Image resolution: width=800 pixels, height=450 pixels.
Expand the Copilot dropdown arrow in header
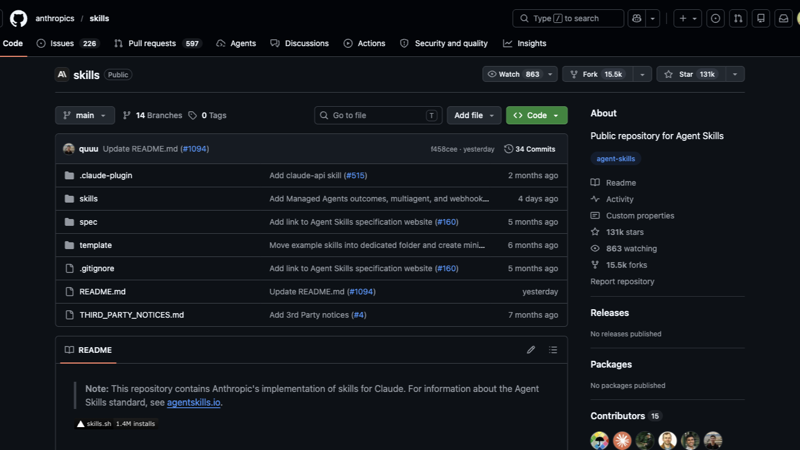tap(653, 18)
